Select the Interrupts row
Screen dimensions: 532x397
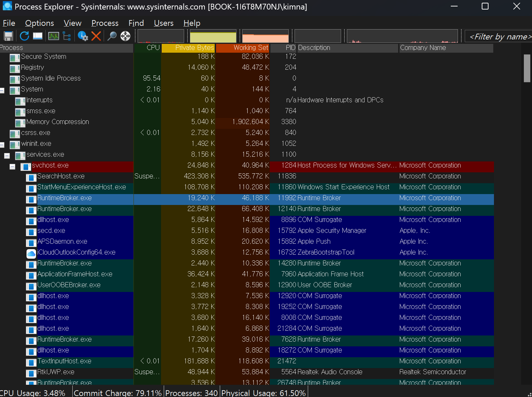[x=247, y=100]
